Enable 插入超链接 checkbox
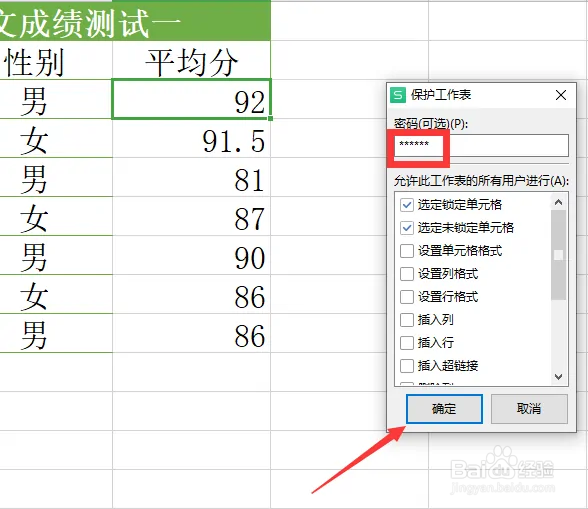 point(407,365)
